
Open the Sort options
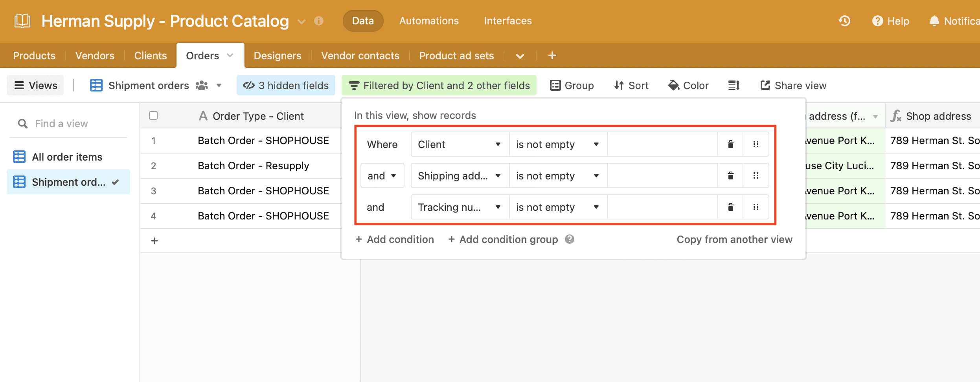point(631,85)
